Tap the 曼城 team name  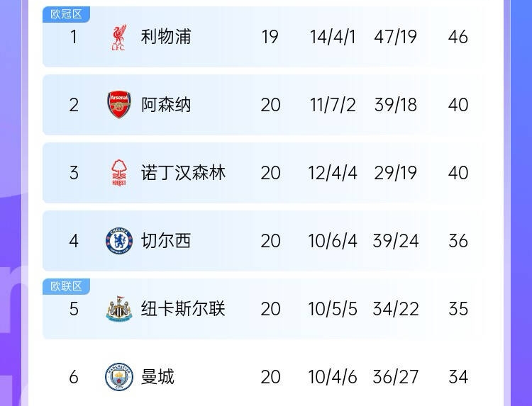pyautogui.click(x=157, y=377)
